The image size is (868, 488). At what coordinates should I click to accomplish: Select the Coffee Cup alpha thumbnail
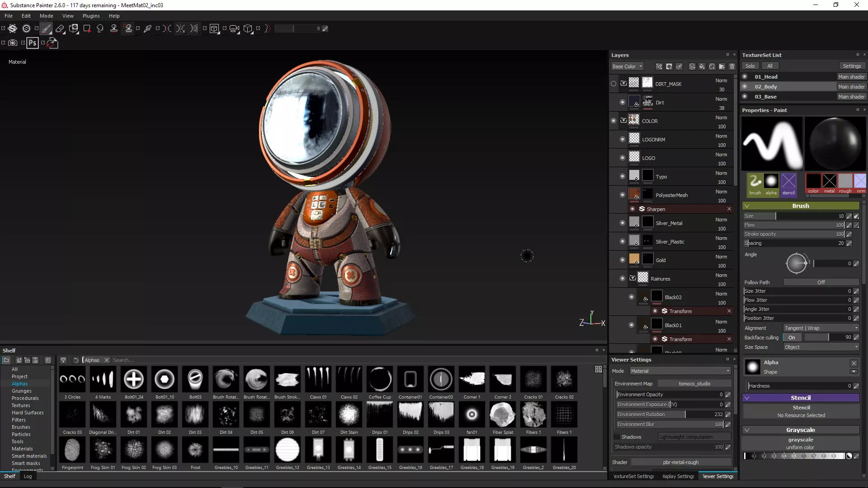380,380
